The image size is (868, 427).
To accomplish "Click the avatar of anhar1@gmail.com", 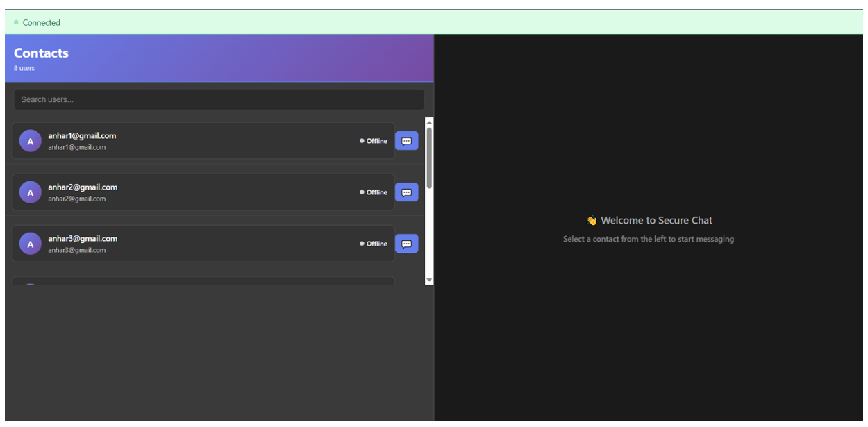I will 30,141.
